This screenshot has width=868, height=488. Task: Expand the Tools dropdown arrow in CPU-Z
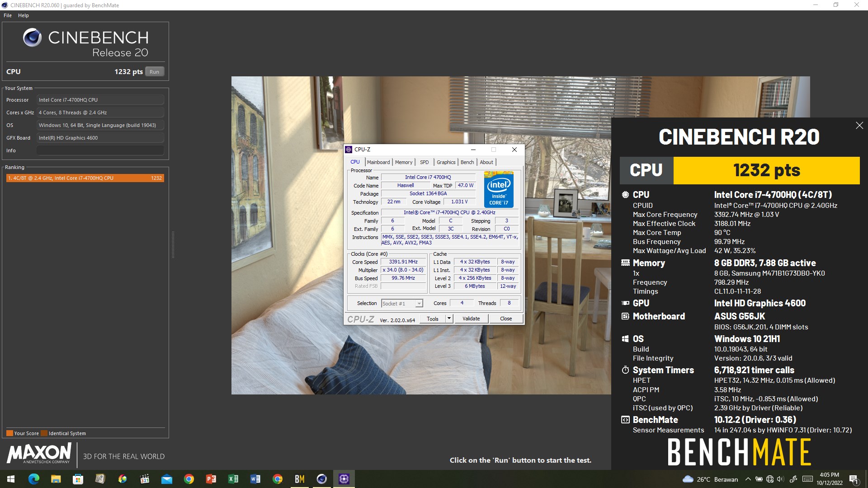click(x=449, y=319)
